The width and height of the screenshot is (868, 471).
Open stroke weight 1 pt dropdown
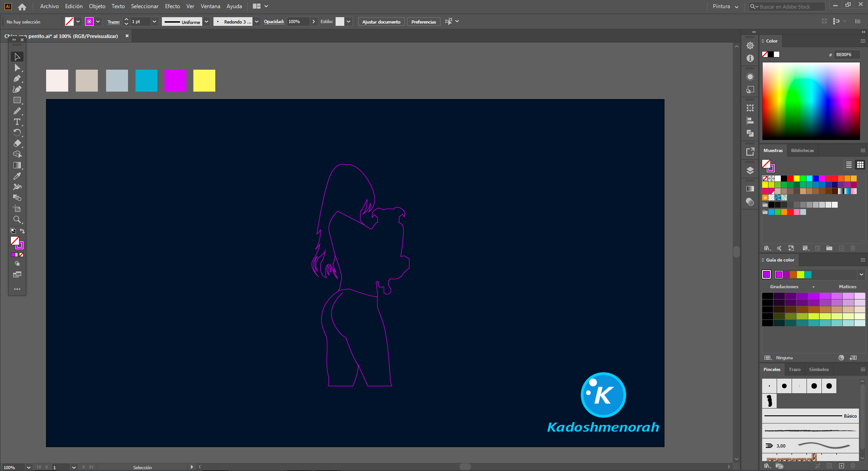point(154,22)
